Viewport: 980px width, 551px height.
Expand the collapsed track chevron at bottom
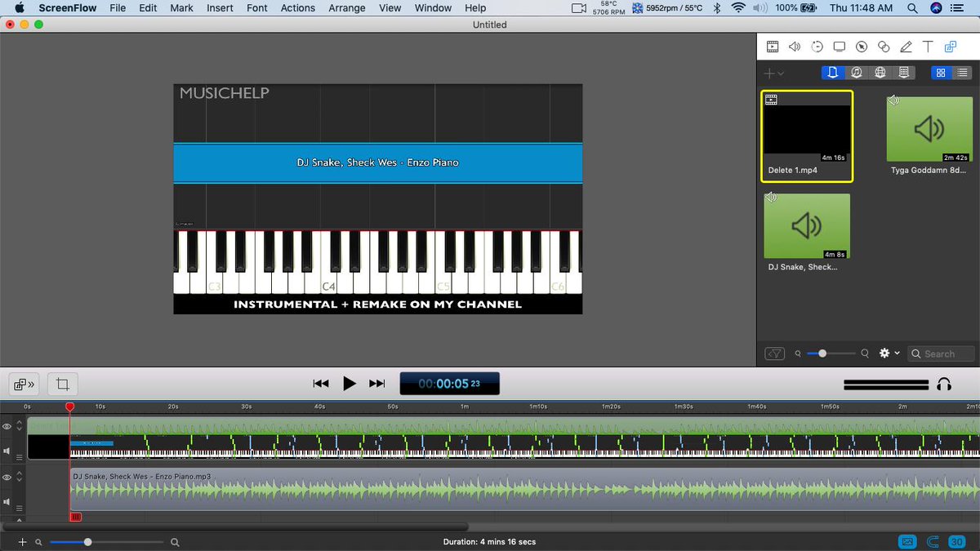(x=20, y=519)
